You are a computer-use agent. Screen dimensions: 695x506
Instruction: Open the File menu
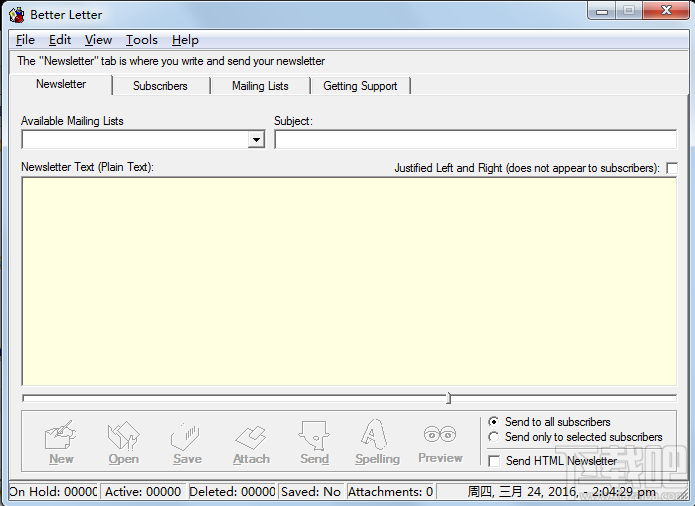(25, 40)
